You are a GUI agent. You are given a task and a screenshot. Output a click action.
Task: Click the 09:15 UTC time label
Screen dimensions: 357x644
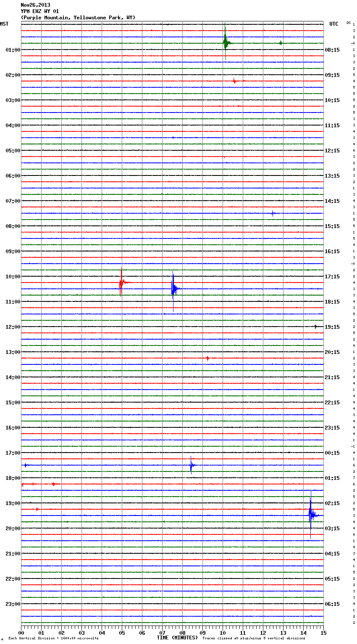[332, 75]
